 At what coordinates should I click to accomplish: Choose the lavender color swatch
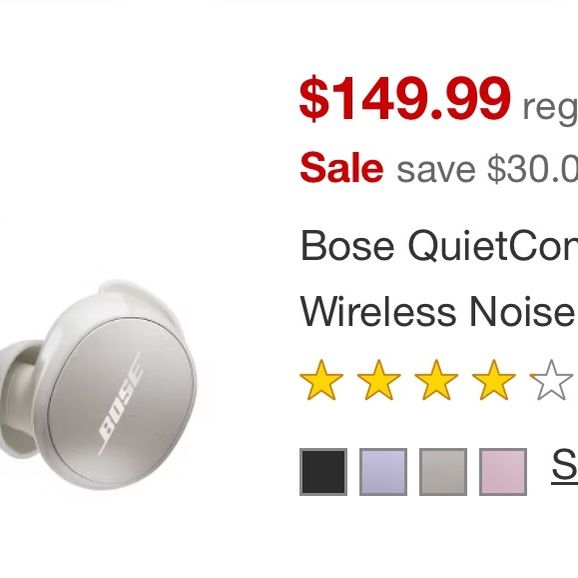[x=383, y=472]
